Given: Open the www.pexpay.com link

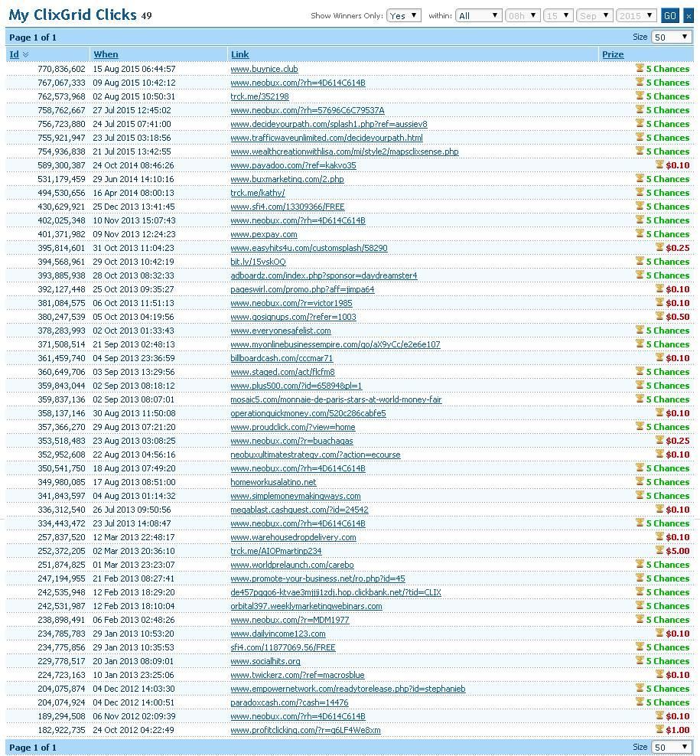Looking at the screenshot, I should coord(264,234).
